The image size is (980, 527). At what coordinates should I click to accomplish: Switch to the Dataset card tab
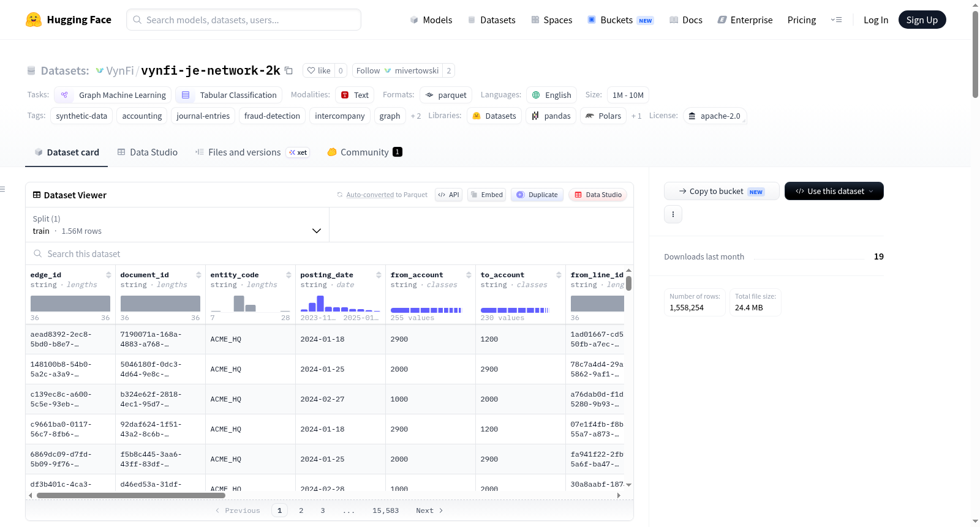66,152
